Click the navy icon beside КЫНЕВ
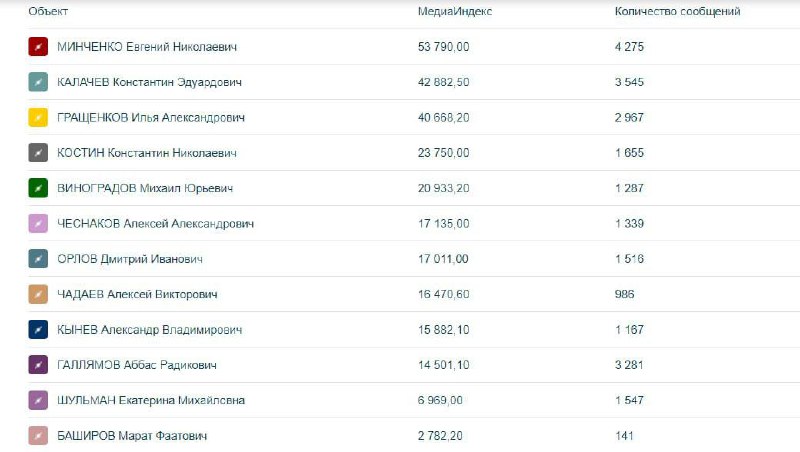Viewport: 800px width, 452px height. tap(38, 330)
